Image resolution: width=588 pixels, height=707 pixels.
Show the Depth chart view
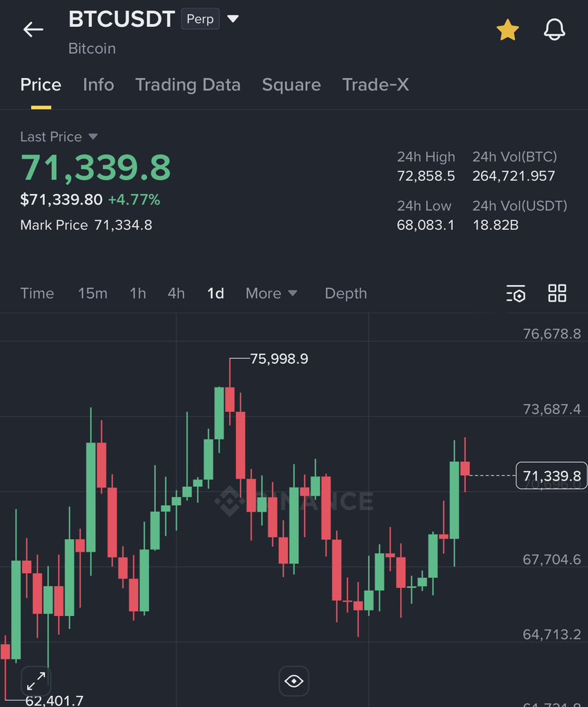pyautogui.click(x=346, y=293)
